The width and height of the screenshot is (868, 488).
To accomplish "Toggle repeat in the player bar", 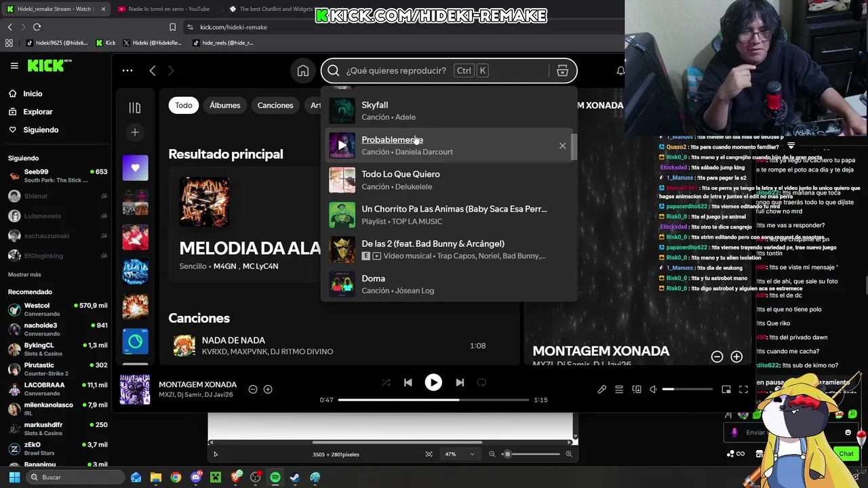I will point(481,383).
